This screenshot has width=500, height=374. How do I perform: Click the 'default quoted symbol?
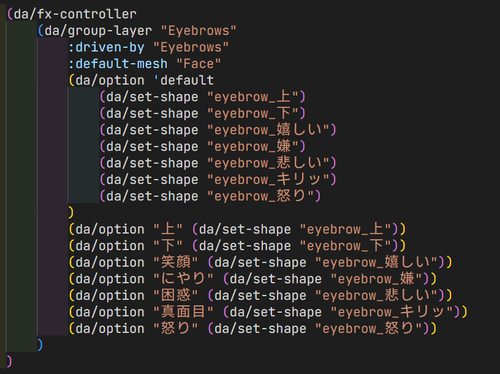(x=183, y=80)
